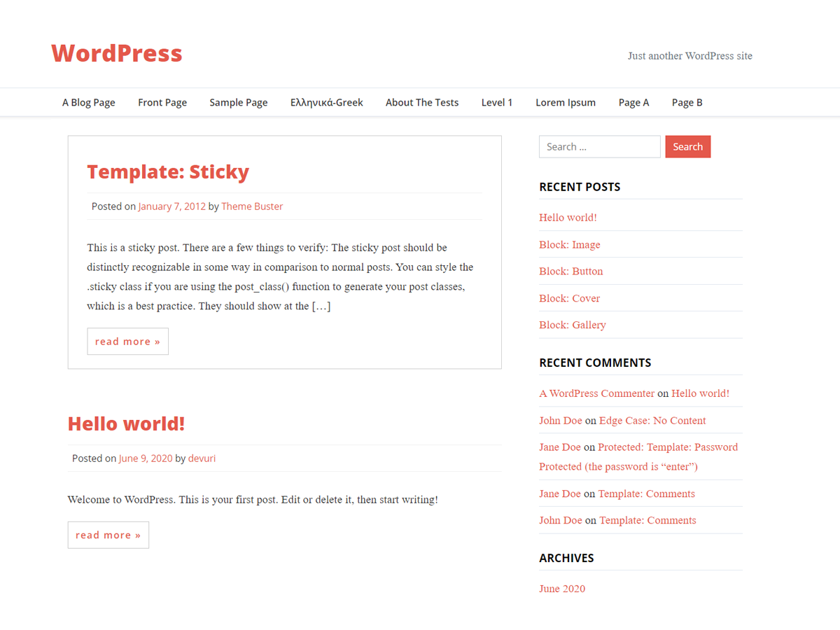Click the January 7, 2012 post date
Screen dimensions: 840x630
[x=171, y=206]
